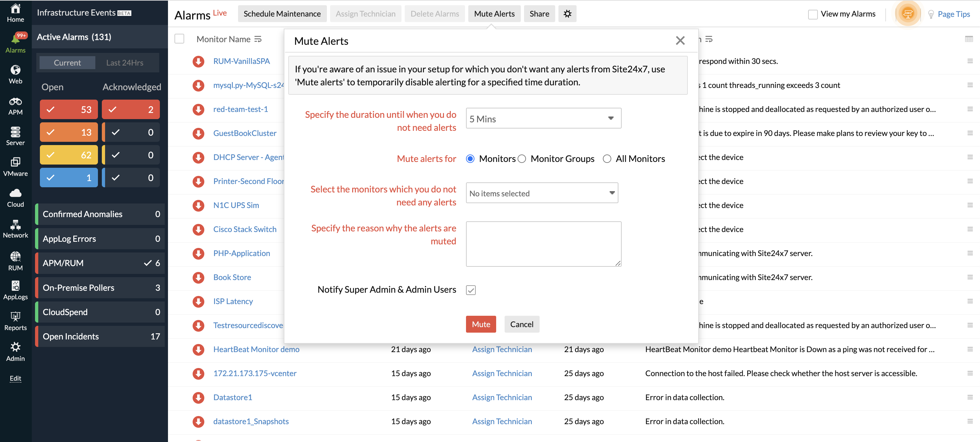Open the HeartBeat Monitor demo link
Image resolution: width=980 pixels, height=442 pixels.
coord(256,349)
